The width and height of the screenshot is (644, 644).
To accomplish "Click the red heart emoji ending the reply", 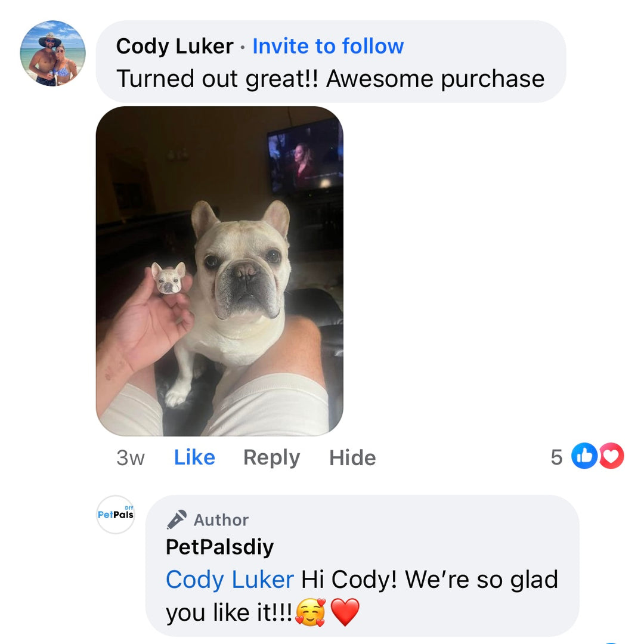I will tap(345, 612).
